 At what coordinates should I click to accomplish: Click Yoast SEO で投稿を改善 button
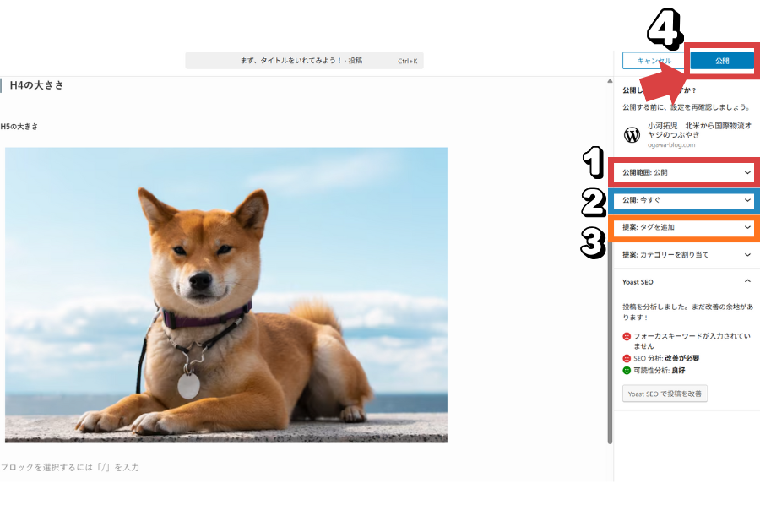click(x=665, y=394)
